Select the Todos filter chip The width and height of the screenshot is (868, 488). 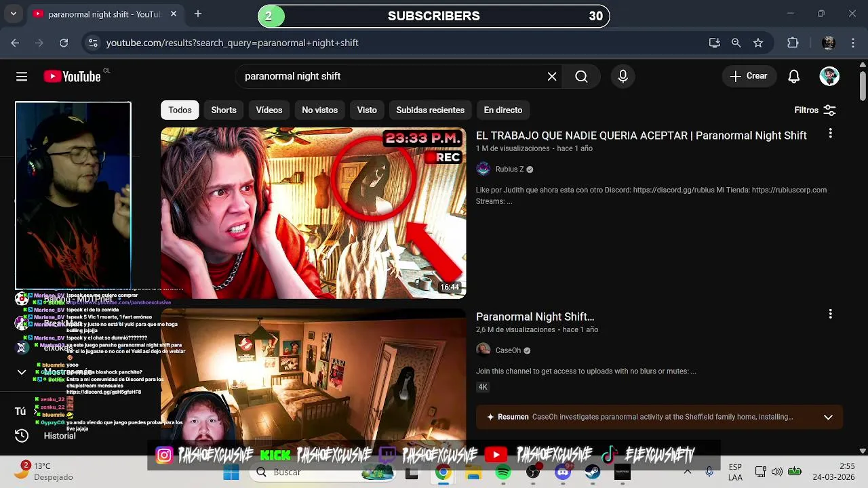tap(180, 110)
